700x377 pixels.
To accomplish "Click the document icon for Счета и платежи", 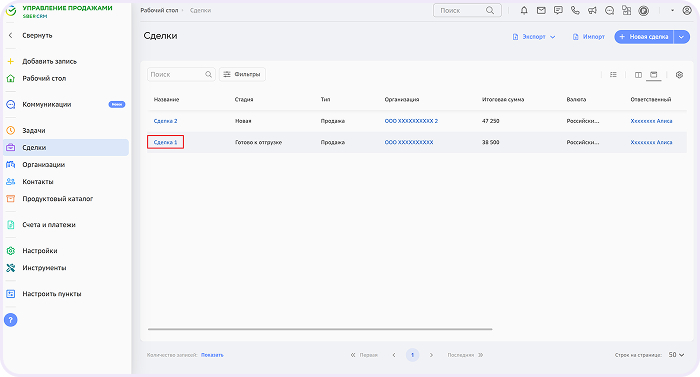I will (x=11, y=225).
